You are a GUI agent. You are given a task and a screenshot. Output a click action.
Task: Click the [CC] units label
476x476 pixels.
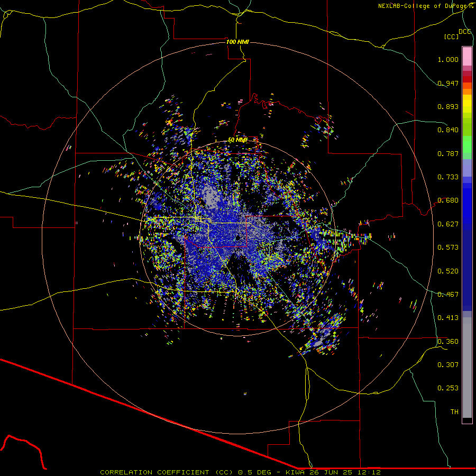coord(452,36)
